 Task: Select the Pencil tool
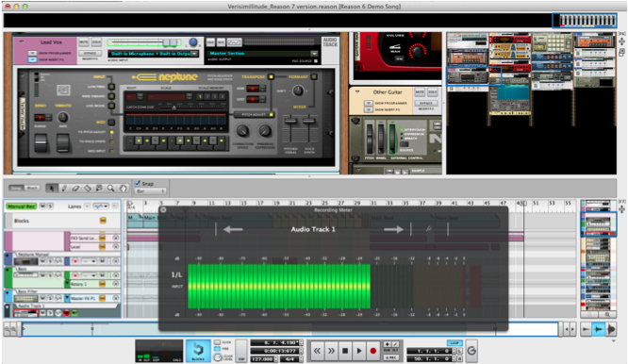click(x=63, y=188)
